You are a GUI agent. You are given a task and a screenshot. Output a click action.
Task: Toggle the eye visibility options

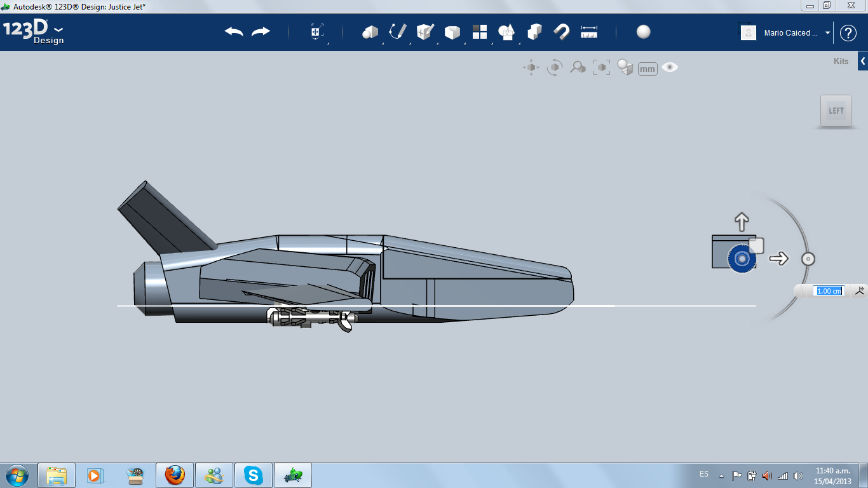(670, 67)
